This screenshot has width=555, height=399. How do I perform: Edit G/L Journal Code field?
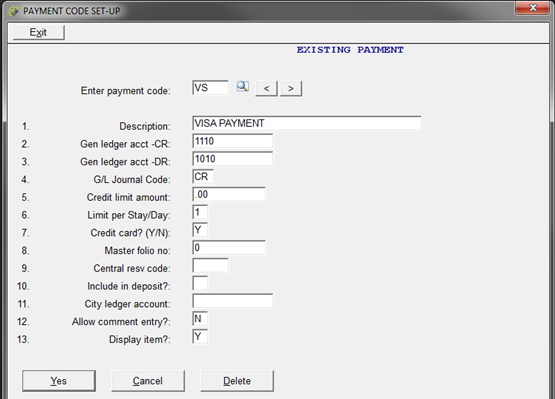coord(203,176)
